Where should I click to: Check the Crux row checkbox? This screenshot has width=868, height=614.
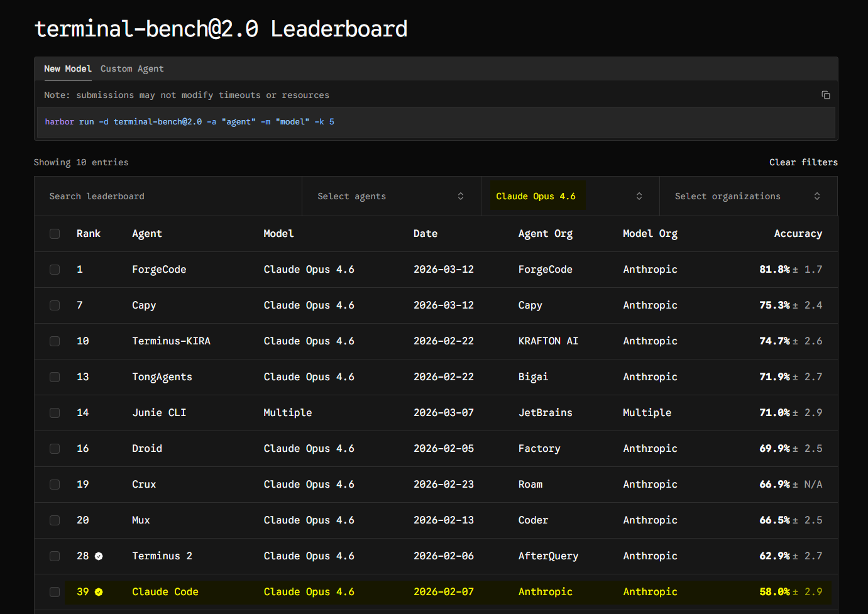55,485
